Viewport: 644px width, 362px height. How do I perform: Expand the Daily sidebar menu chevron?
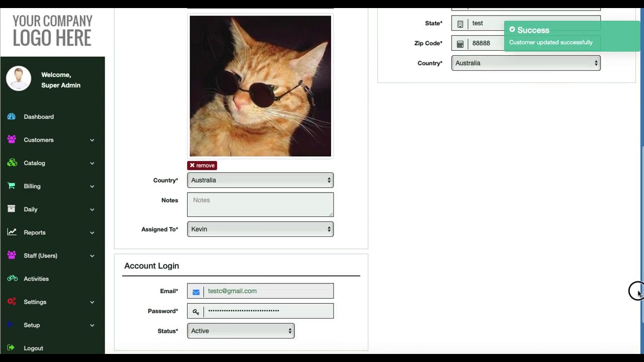coord(92,210)
